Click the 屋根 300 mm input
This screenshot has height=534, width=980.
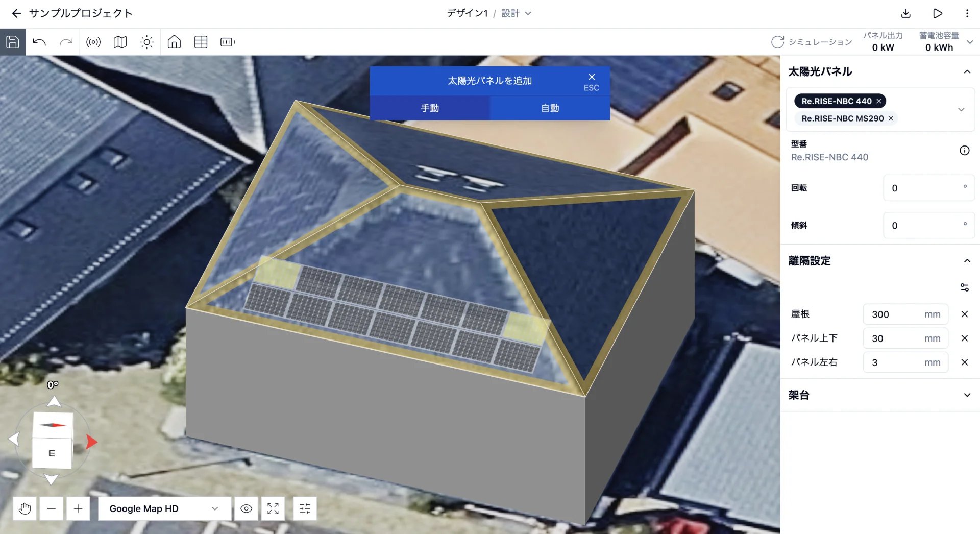[x=905, y=314]
